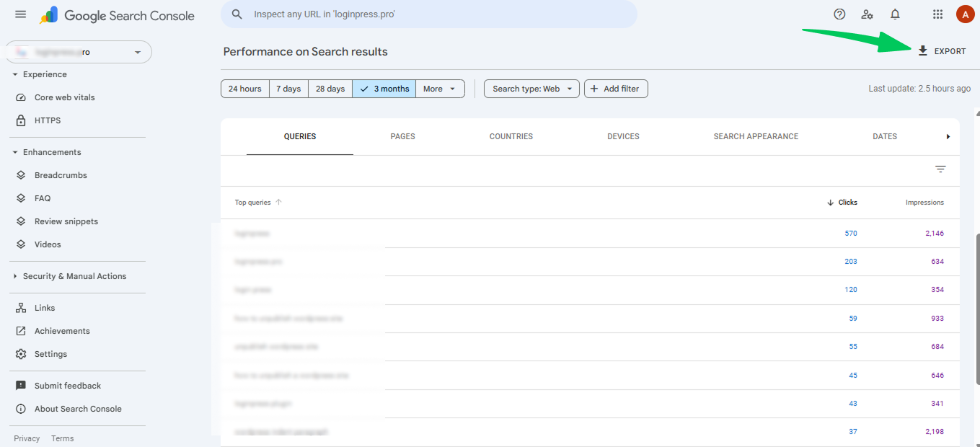Image resolution: width=980 pixels, height=447 pixels.
Task: Click the Export button label
Action: (x=950, y=51)
